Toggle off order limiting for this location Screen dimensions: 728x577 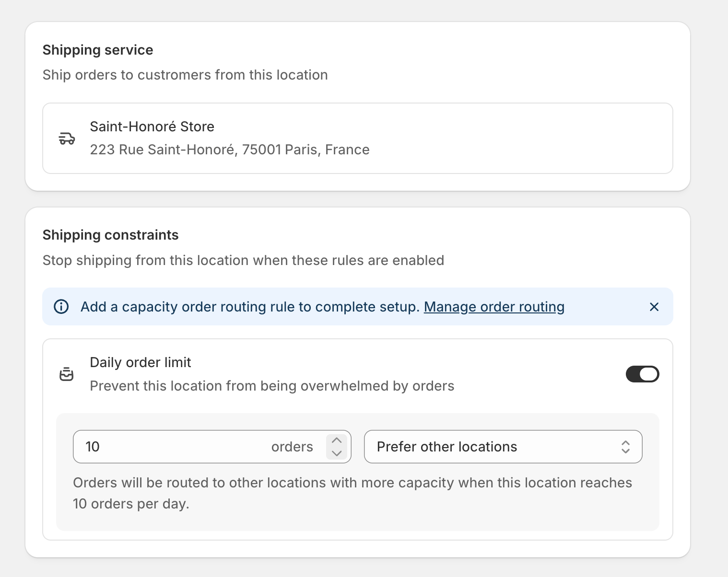[x=643, y=374]
